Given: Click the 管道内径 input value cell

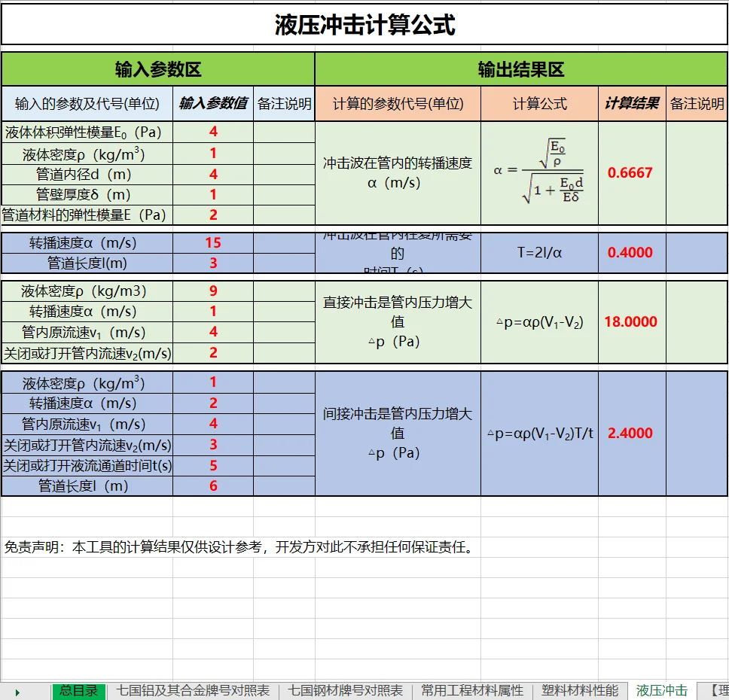Looking at the screenshot, I should [214, 173].
